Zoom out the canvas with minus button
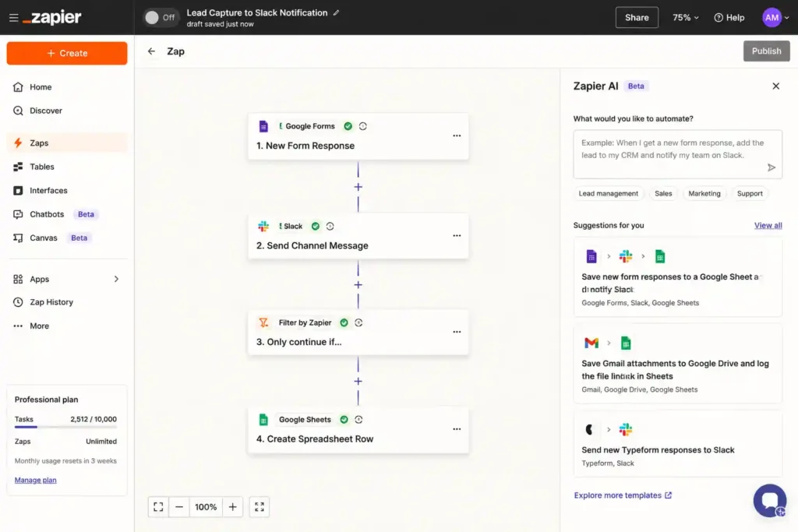 (179, 506)
